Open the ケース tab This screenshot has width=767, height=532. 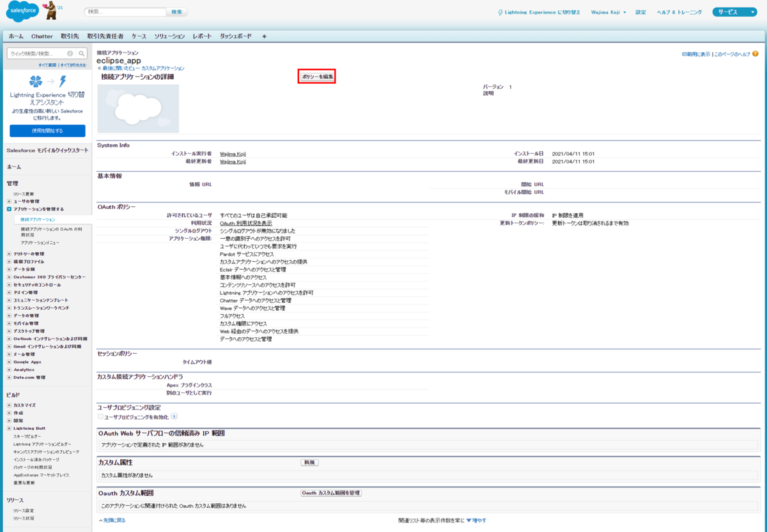[139, 36]
